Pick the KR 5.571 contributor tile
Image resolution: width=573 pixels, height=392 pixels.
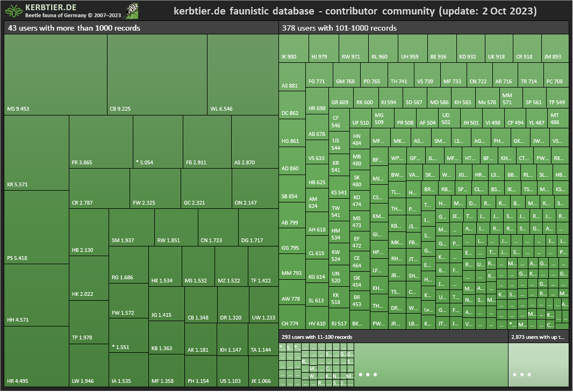click(37, 153)
